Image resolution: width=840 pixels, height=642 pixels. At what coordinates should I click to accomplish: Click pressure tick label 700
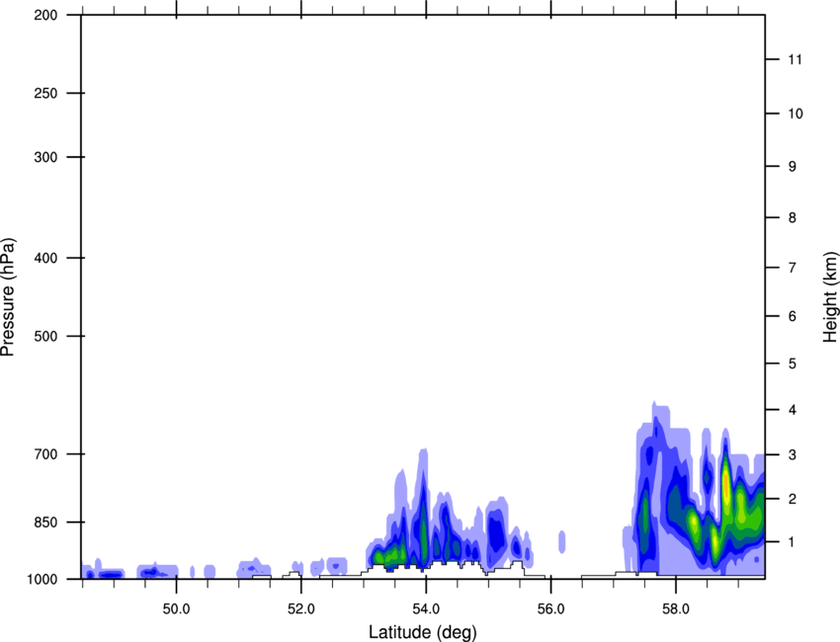[45, 454]
